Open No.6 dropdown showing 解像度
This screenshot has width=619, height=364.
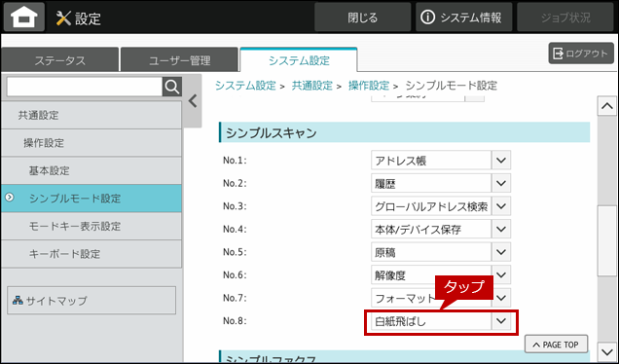441,274
